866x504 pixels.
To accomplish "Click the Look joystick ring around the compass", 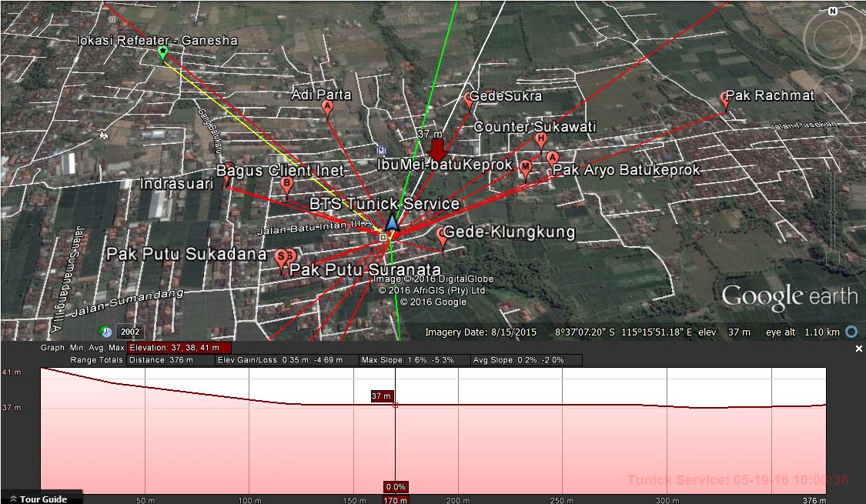I will [x=832, y=40].
